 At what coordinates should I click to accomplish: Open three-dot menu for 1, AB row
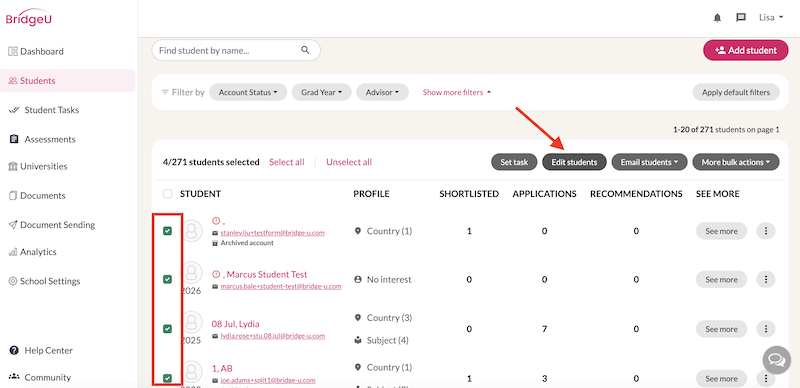766,378
